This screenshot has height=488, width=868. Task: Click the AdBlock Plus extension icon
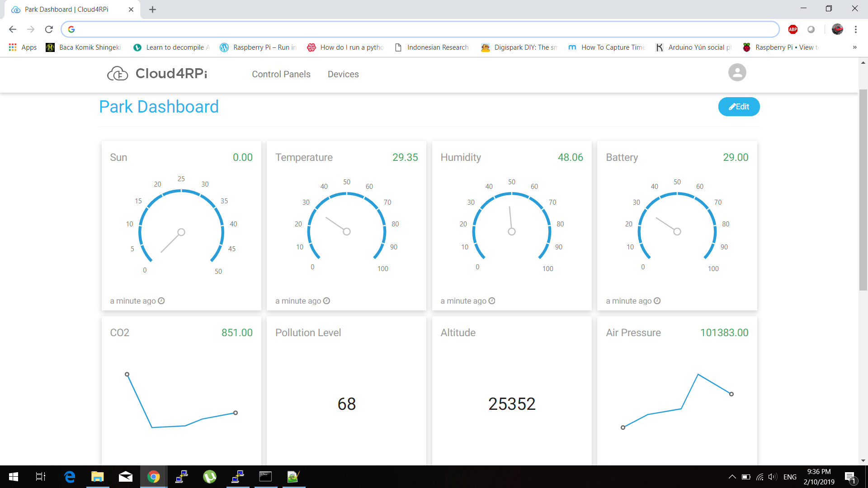pyautogui.click(x=793, y=29)
